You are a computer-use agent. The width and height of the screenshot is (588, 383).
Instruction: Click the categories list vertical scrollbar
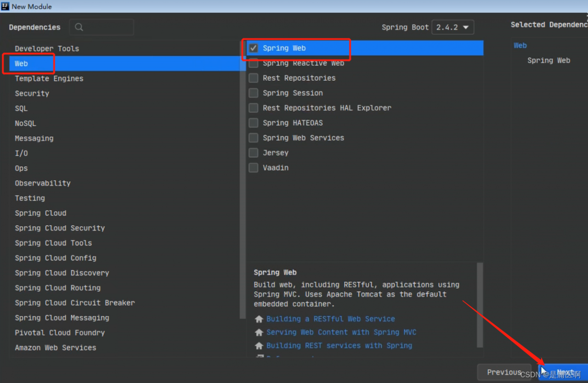(x=243, y=179)
